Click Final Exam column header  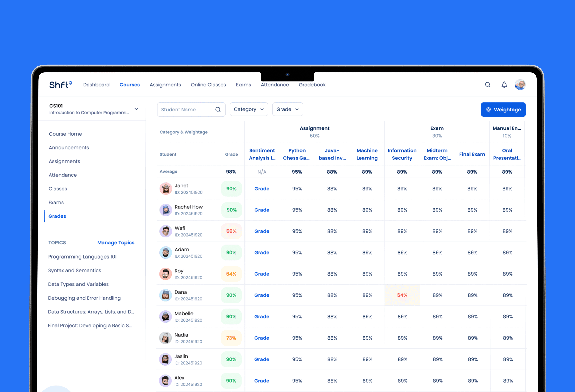click(x=472, y=154)
